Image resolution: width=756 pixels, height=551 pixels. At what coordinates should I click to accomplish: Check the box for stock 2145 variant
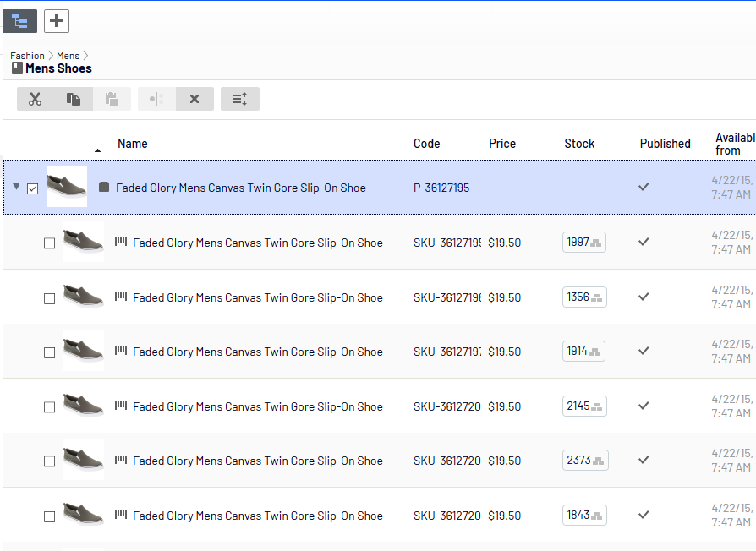click(50, 407)
